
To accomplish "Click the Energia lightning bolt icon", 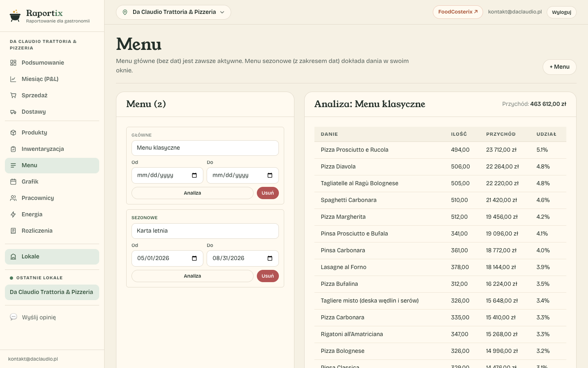I will 13,214.
